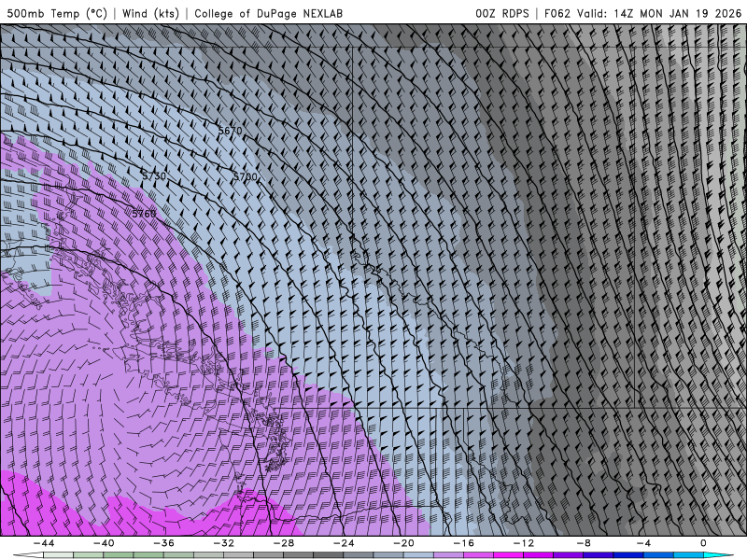Click the -16 colorbar label
Image resolution: width=747 pixels, height=560 pixels.
463,543
